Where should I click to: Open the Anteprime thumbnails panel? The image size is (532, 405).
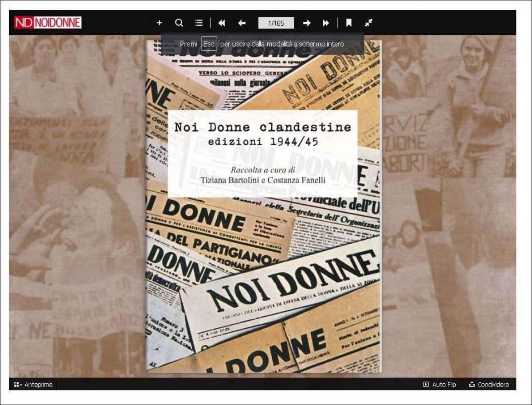[x=33, y=385]
